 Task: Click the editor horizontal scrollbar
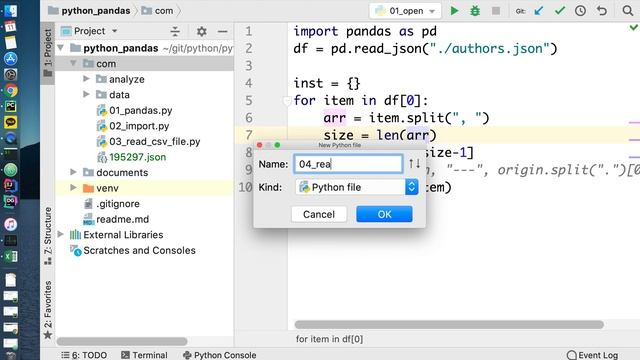(449, 324)
